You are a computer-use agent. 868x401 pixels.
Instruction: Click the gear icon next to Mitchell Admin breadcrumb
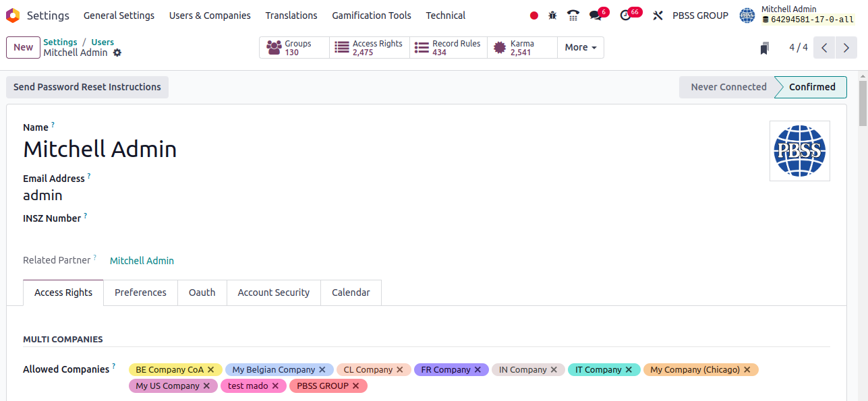tap(117, 53)
